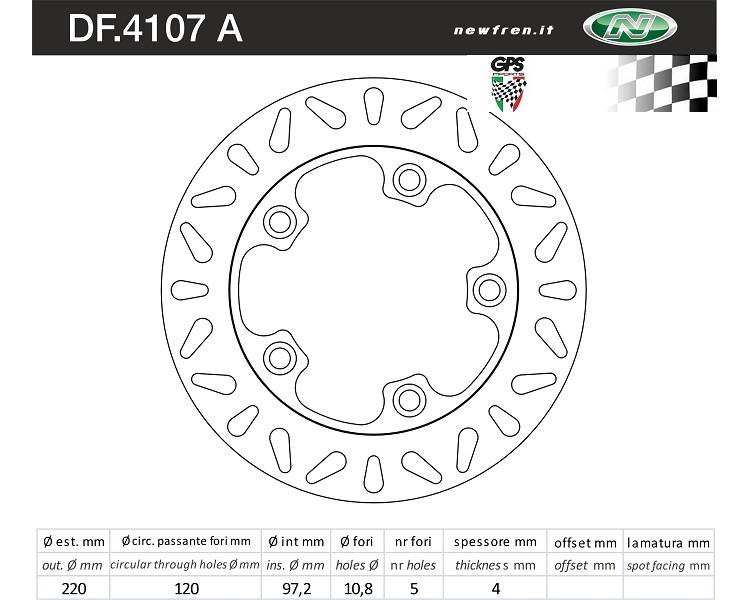Select the outer diameter value 220
The image size is (750, 600).
coord(74,589)
